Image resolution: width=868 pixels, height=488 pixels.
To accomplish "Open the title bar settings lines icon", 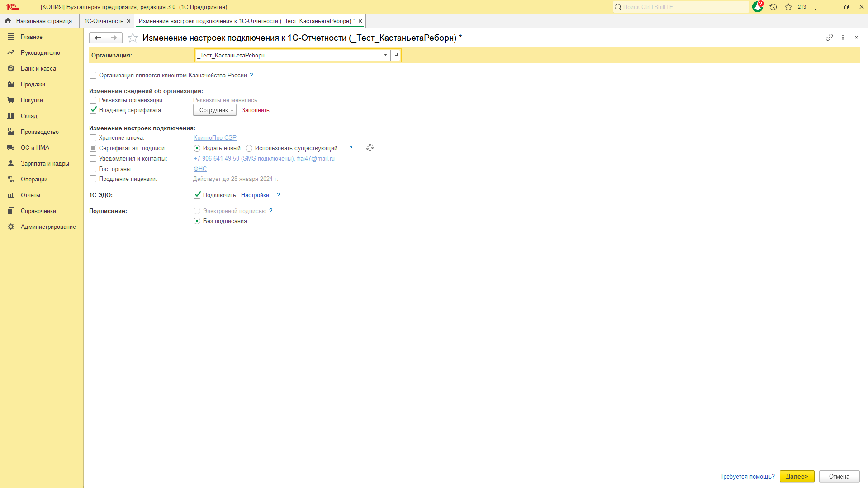I will click(x=816, y=7).
